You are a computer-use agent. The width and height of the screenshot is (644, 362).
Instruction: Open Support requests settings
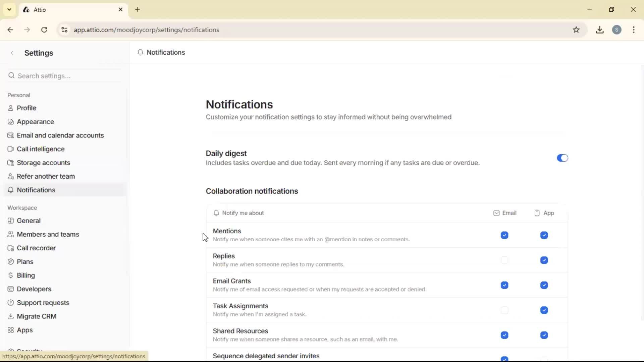click(x=43, y=302)
